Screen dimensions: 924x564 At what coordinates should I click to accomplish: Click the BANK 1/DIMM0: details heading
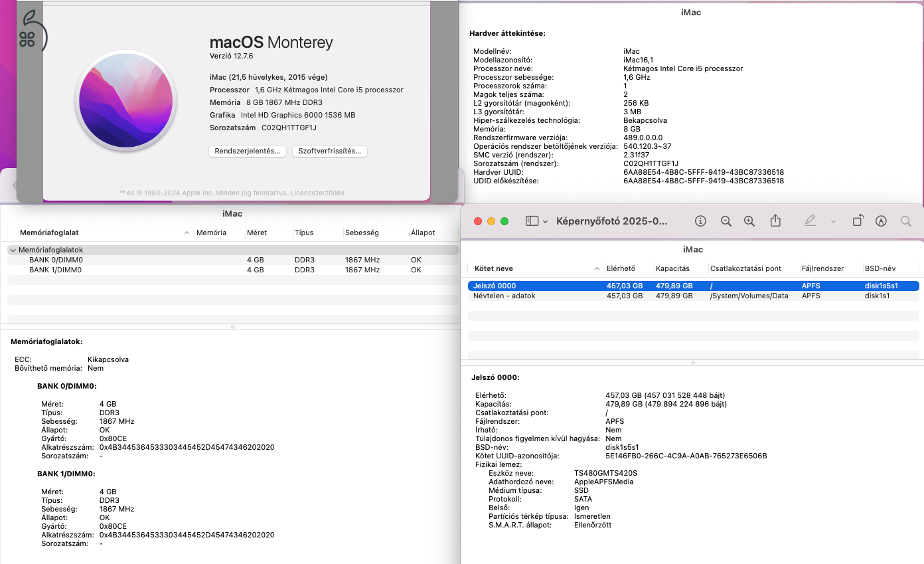(66, 474)
